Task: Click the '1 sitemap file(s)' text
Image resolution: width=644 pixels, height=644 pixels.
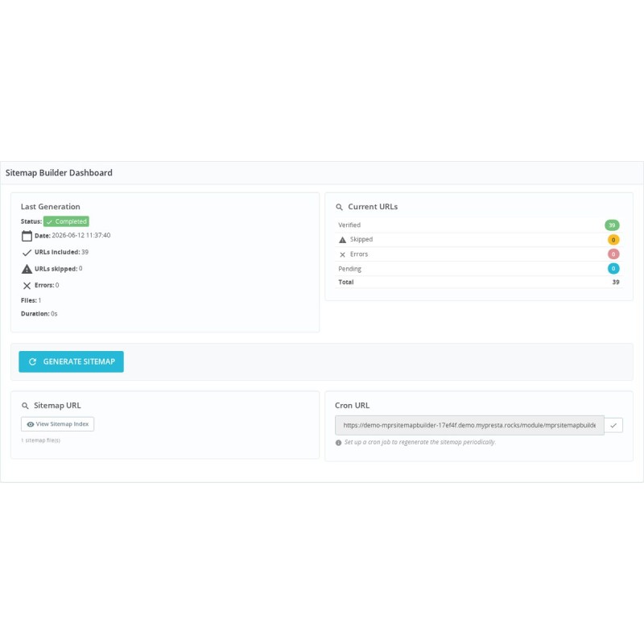Action: (41, 440)
